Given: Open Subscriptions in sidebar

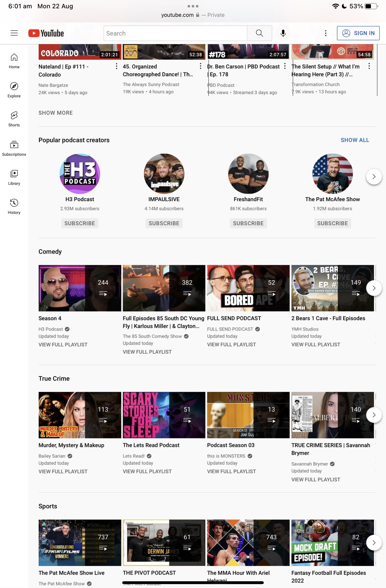Looking at the screenshot, I should click(14, 148).
